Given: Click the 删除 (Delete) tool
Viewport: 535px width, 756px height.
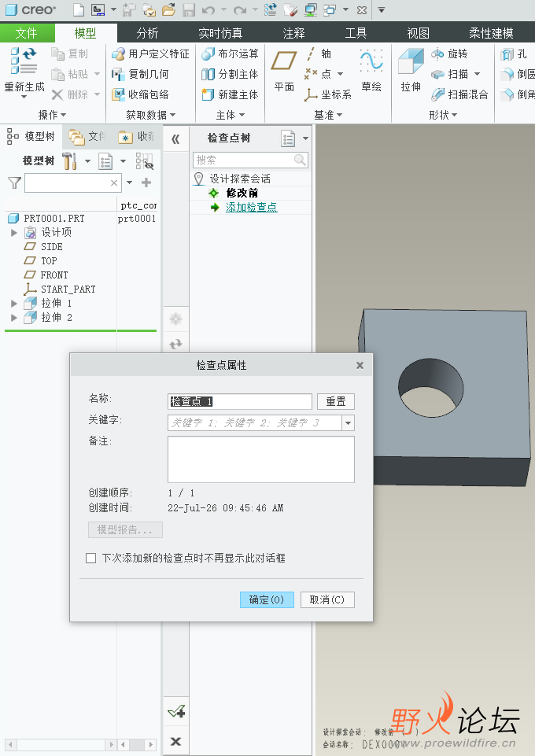Looking at the screenshot, I should pos(70,94).
